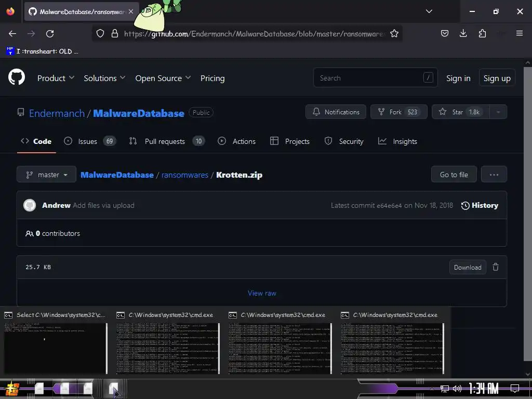Click the cmd taskbar icon under the cursor

point(113,389)
